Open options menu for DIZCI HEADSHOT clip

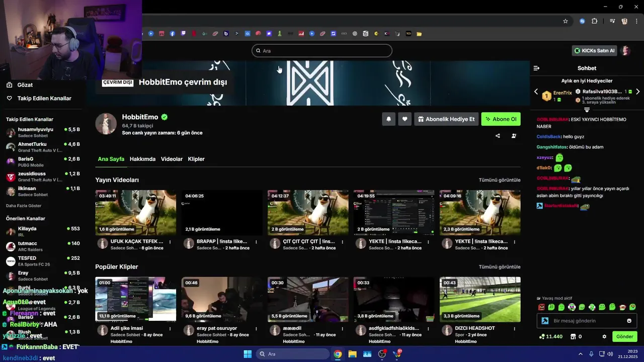(514, 328)
